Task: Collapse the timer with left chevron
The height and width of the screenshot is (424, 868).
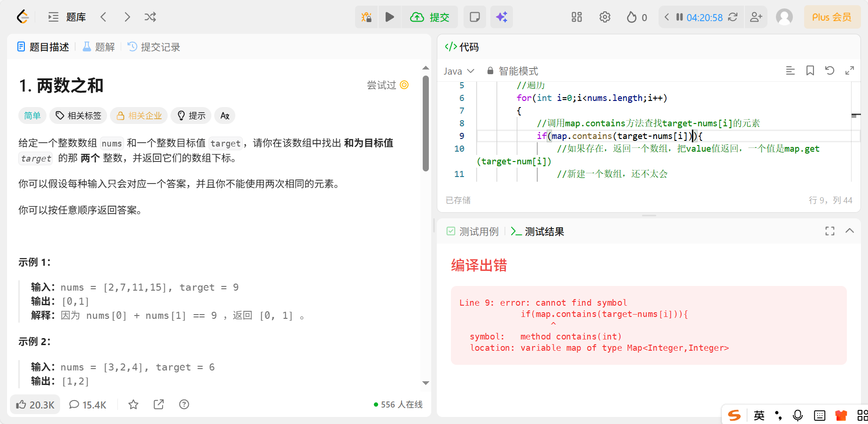Action: [x=666, y=17]
